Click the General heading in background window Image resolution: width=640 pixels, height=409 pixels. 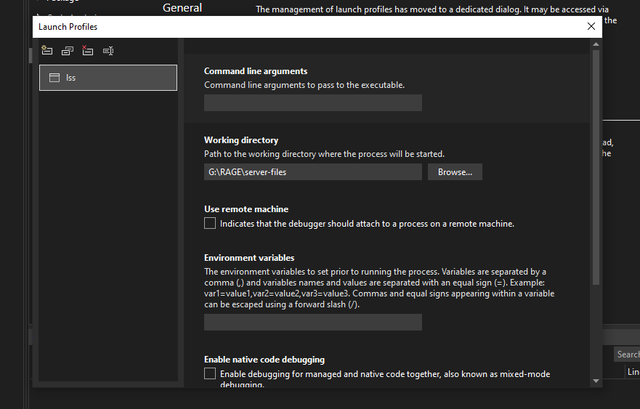pos(182,8)
